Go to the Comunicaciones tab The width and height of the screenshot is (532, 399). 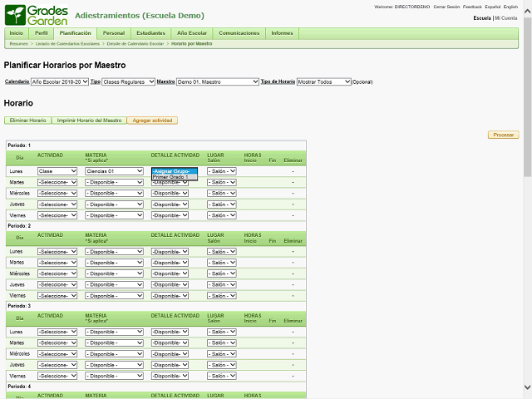[x=239, y=32]
